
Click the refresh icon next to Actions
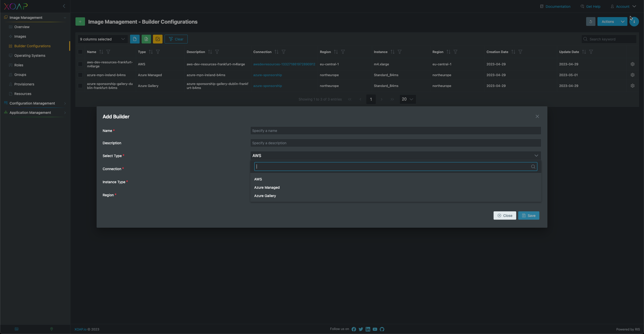pyautogui.click(x=591, y=22)
